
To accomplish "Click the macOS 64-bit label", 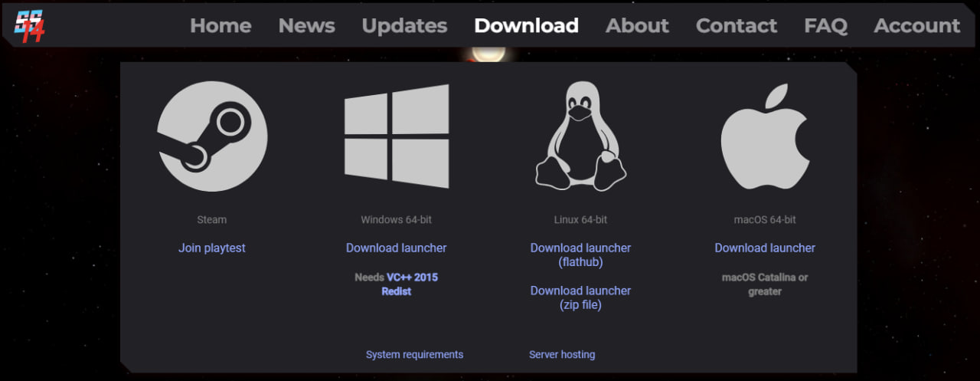I will pos(765,219).
